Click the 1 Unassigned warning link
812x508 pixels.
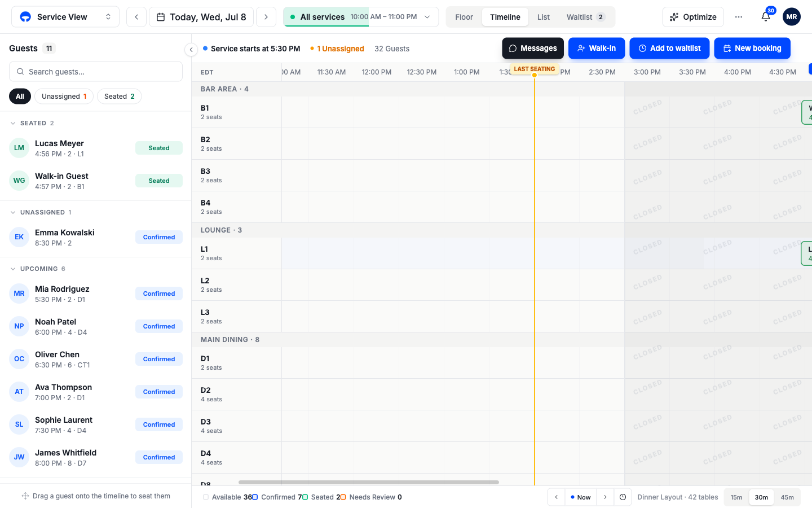tap(337, 49)
